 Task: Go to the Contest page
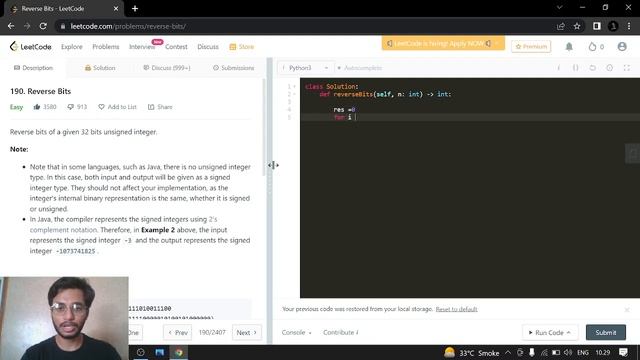[176, 47]
